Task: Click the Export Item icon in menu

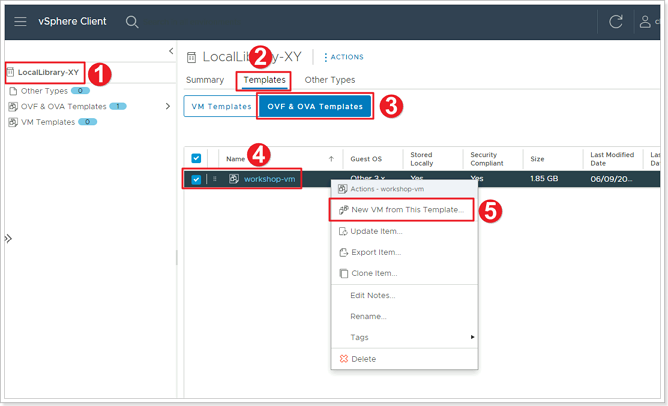Action: tap(343, 253)
